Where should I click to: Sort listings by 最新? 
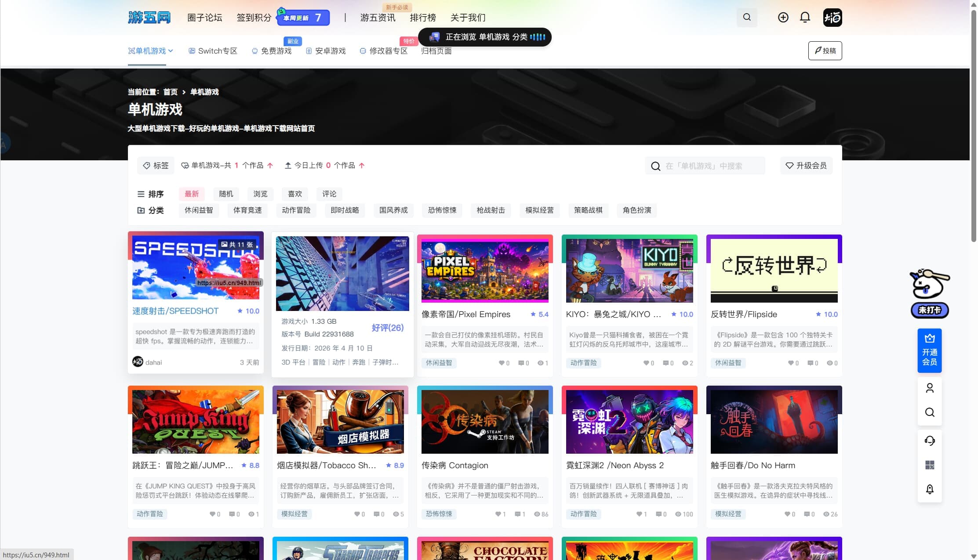coord(192,194)
